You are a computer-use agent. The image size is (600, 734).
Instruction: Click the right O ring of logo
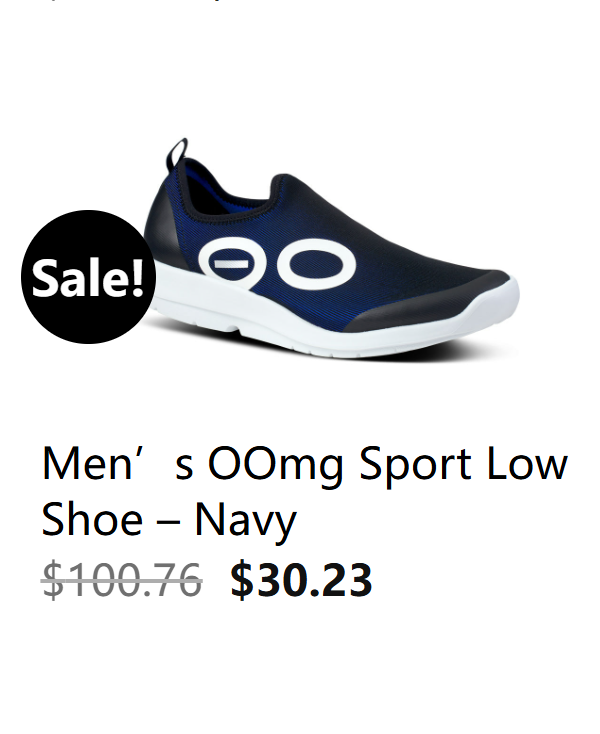coord(316,264)
